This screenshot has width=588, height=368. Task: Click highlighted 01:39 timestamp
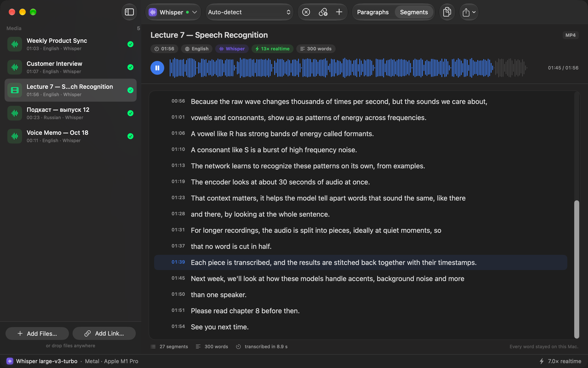pos(178,262)
